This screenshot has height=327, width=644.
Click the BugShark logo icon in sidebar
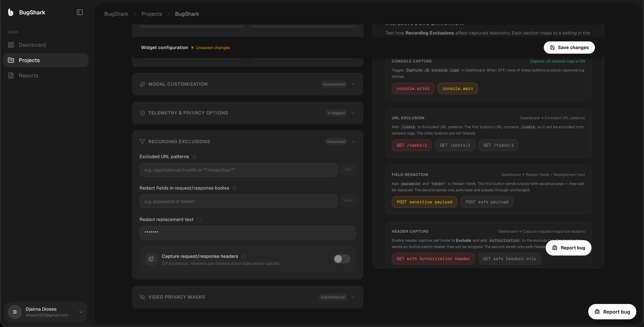tap(11, 12)
